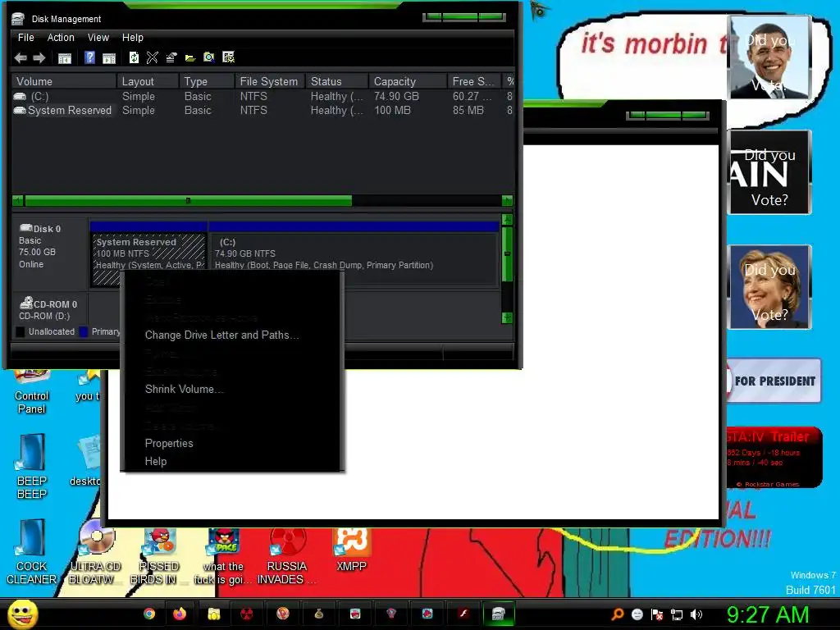Click the disk pane scrollbar's up arrow
Viewport: 840px width, 630px height.
507,220
